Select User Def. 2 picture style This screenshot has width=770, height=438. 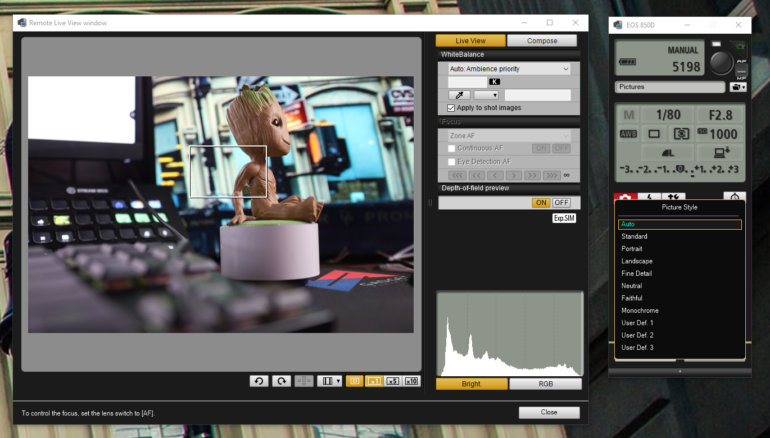pyautogui.click(x=680, y=335)
